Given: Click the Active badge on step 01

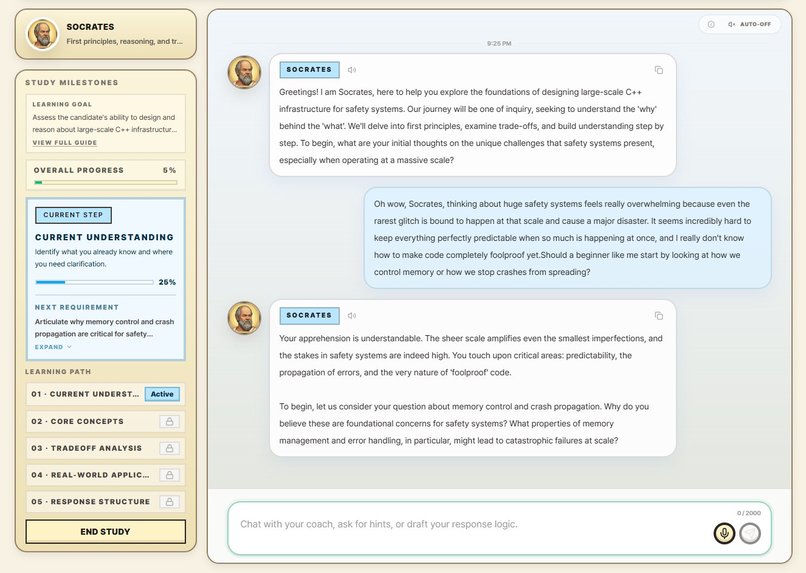Looking at the screenshot, I should 162,394.
